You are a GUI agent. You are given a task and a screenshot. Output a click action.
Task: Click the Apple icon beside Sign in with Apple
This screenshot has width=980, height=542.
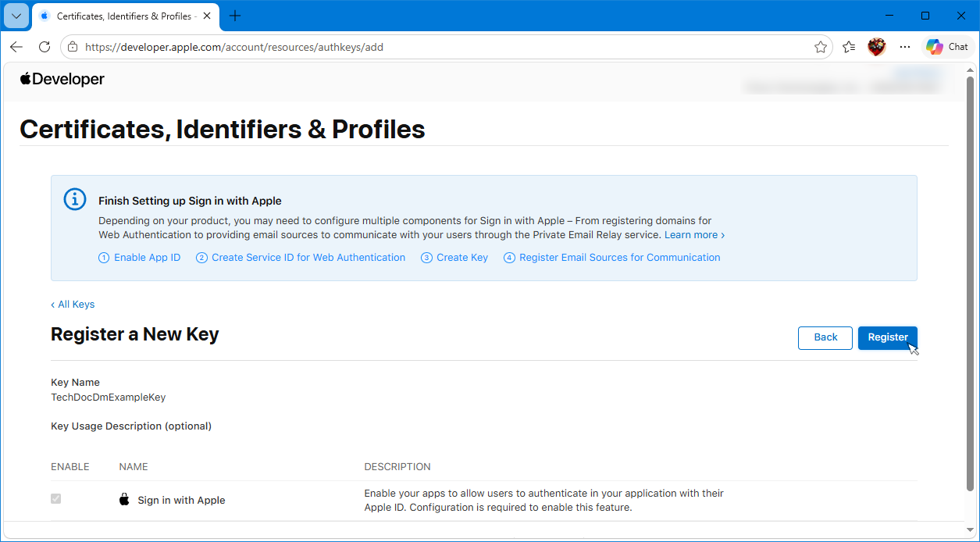pyautogui.click(x=124, y=500)
